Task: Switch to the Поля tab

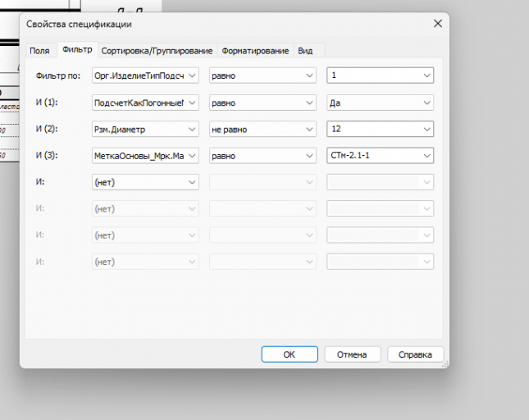Action: (39, 51)
